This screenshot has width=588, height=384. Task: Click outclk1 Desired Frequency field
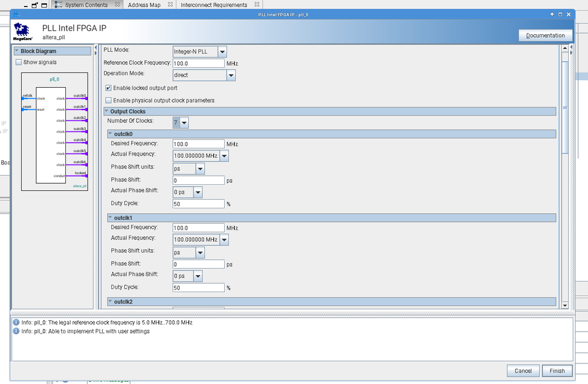[198, 228]
